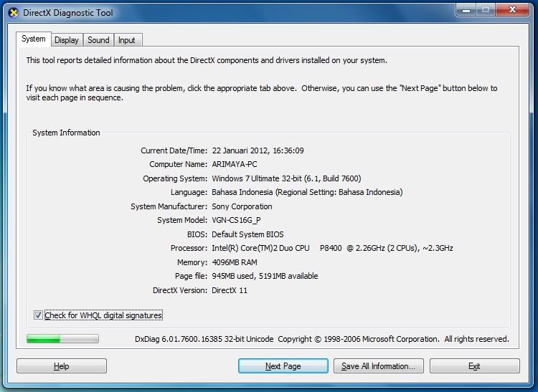Click the Help button
Image resolution: width=538 pixels, height=392 pixels.
(62, 366)
